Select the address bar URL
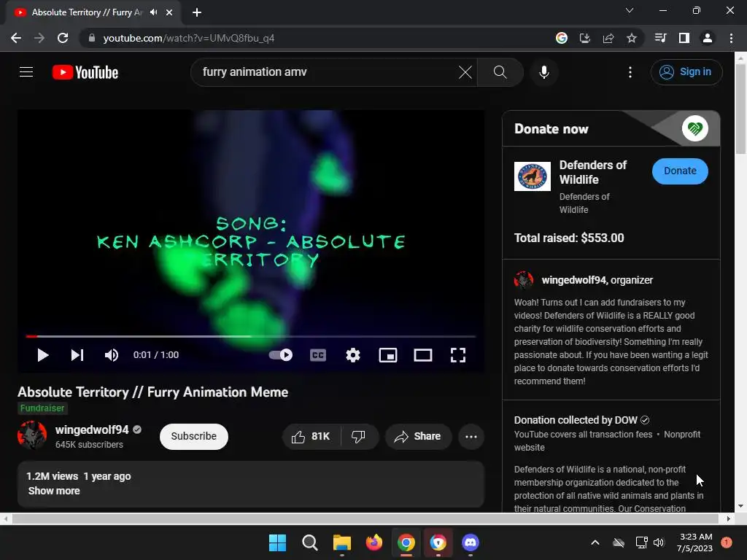This screenshot has width=747, height=560. [x=189, y=38]
